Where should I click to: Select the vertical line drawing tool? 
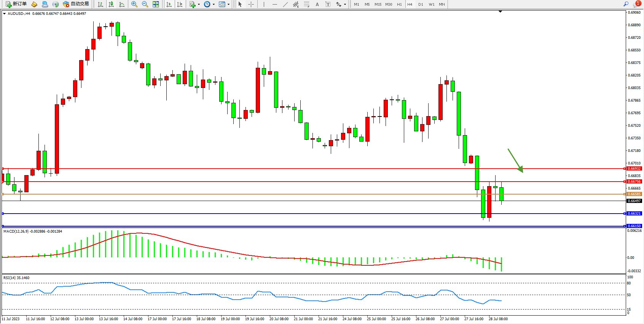264,4
